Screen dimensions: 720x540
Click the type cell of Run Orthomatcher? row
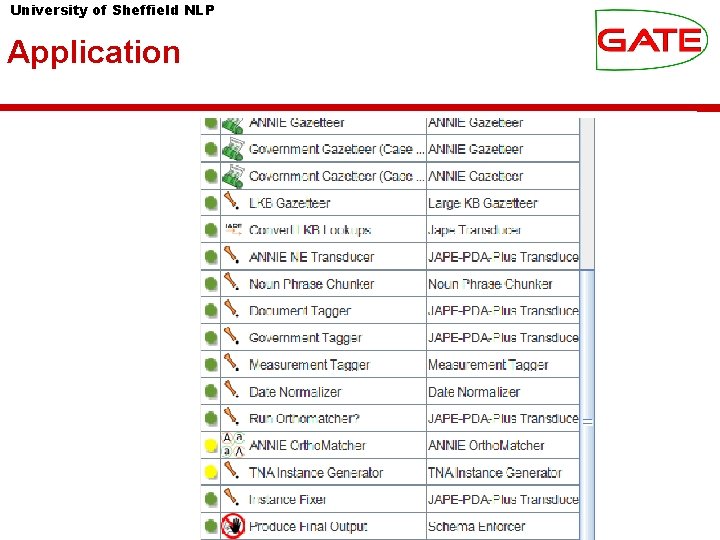[503, 419]
